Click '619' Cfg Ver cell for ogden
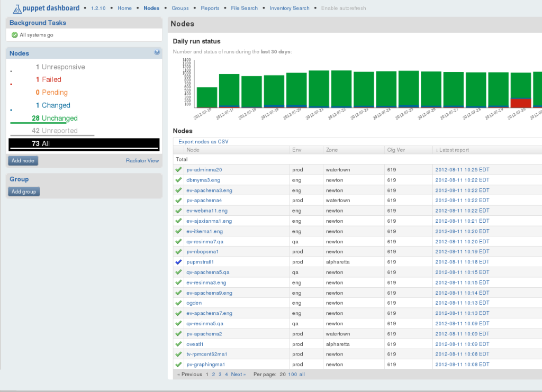Image resolution: width=542 pixels, height=392 pixels. pos(392,303)
